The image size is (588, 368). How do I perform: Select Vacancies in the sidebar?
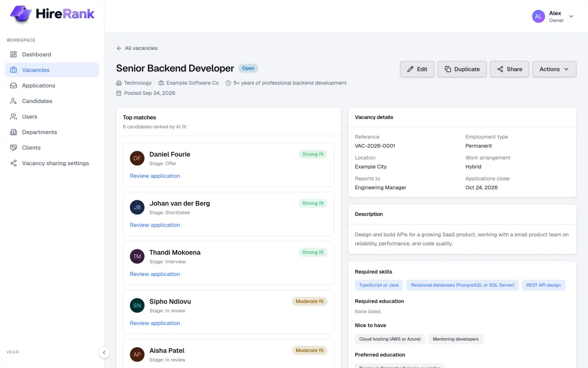[52, 70]
